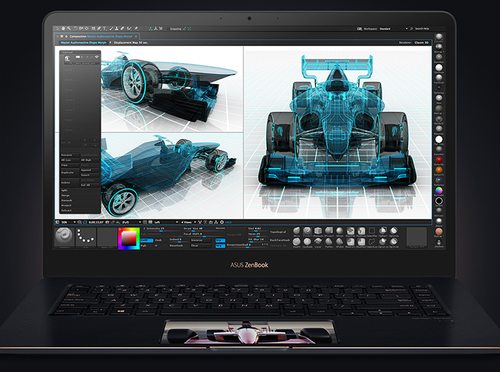Select the dotted stroke pattern icon
The width and height of the screenshot is (500, 372).
point(85,236)
